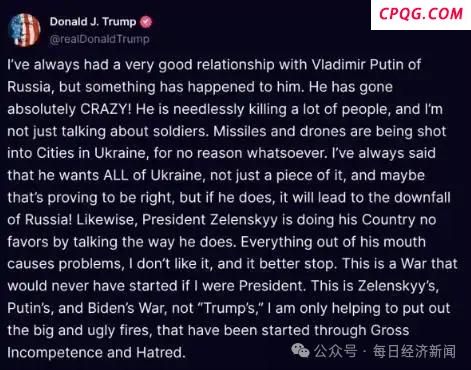Image resolution: width=471 pixels, height=370 pixels.
Task: Click the quoted word “Trump's,”
Action: pyautogui.click(x=230, y=308)
